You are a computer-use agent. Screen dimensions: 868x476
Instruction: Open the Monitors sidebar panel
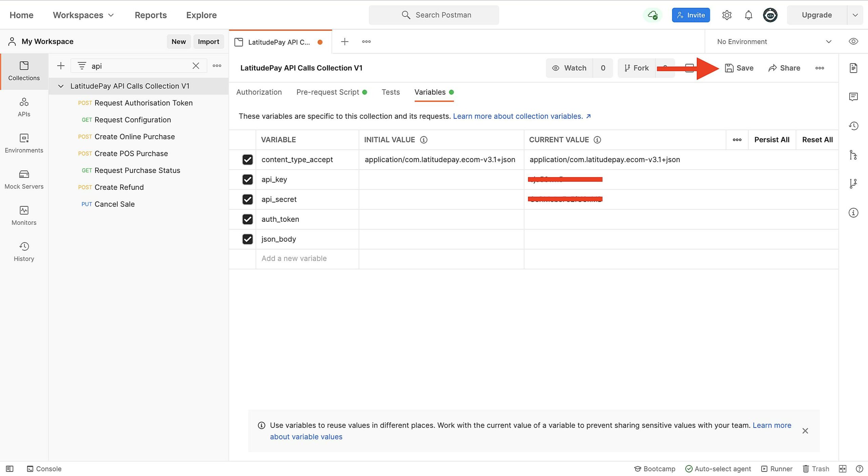click(x=24, y=216)
